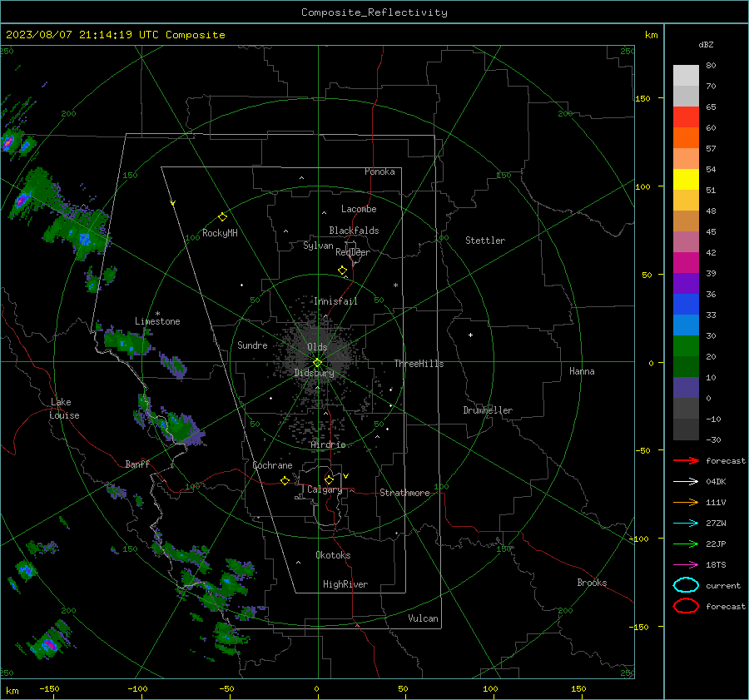Click the magenta swatch near 42 dBZ
The width and height of the screenshot is (749, 700).
pyautogui.click(x=686, y=262)
